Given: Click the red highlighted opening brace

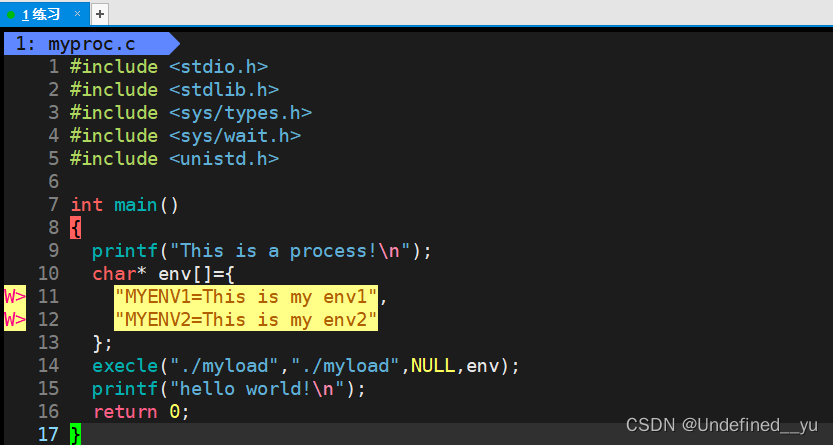Looking at the screenshot, I should coord(75,228).
